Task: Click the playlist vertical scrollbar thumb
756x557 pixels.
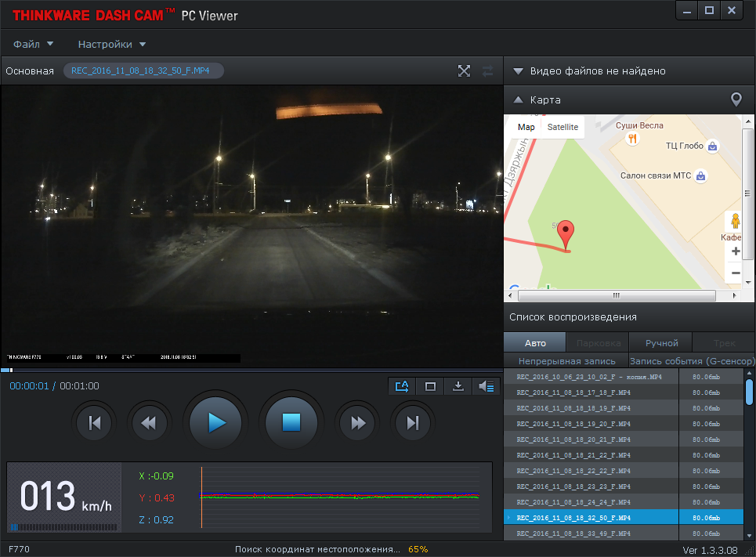Action: [x=749, y=392]
